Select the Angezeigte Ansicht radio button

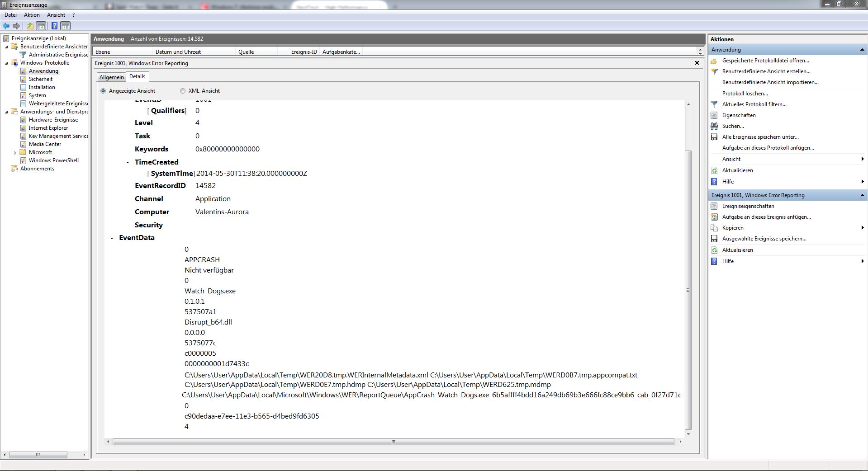pos(103,91)
